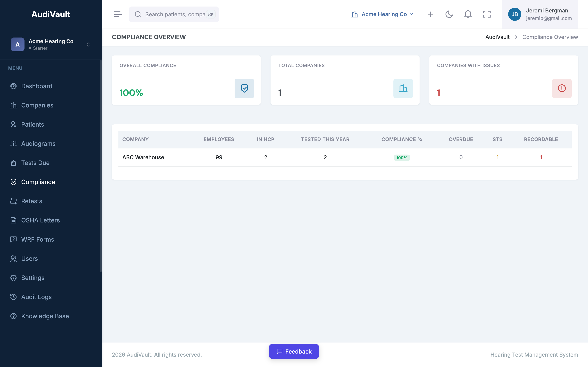Click the AudiVault breadcrumb link

point(497,37)
